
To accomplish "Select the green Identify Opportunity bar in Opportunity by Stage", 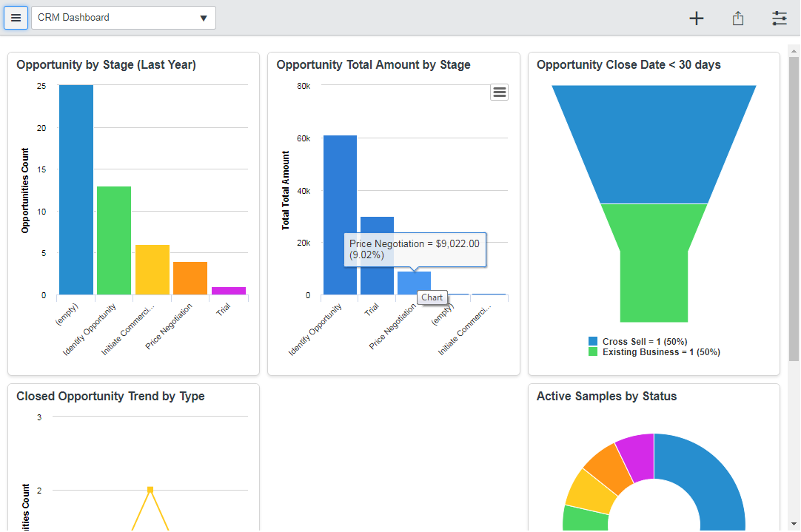I will pyautogui.click(x=114, y=240).
